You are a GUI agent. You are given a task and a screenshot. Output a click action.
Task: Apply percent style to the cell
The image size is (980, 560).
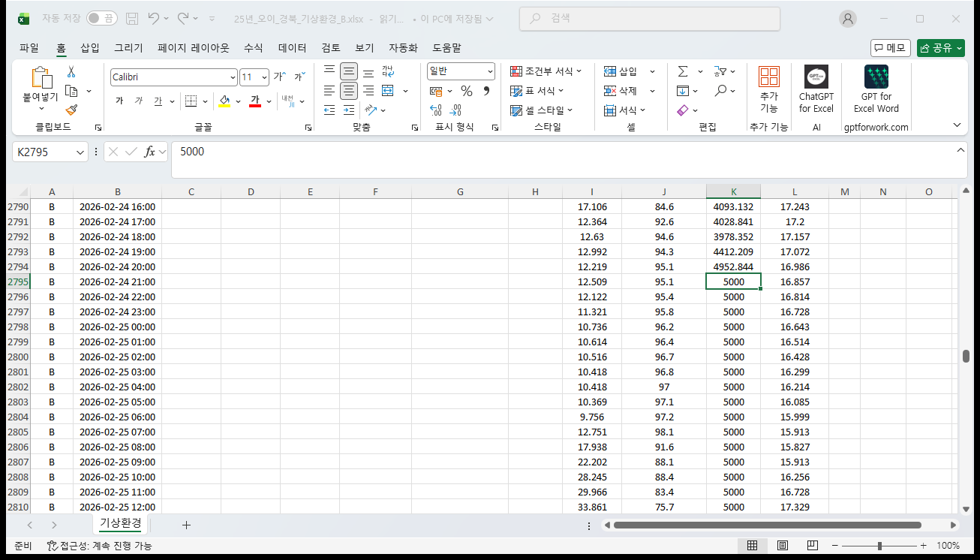[467, 91]
